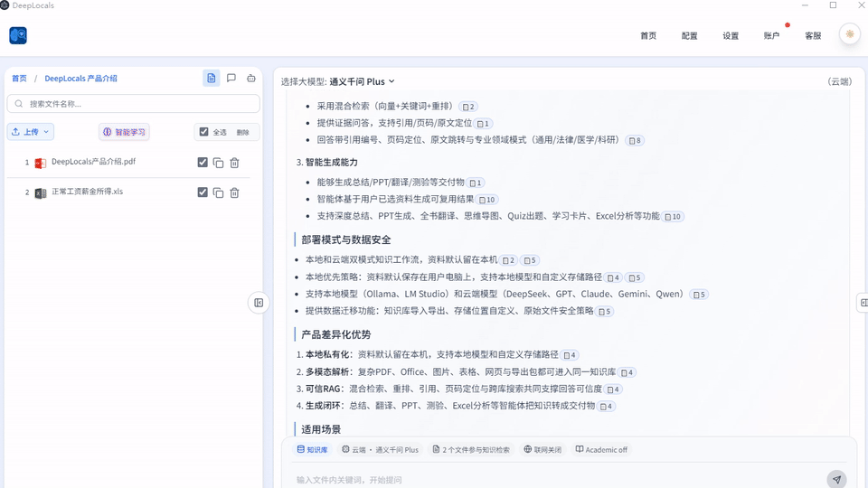This screenshot has width=868, height=488.
Task: Open citation 4 after 可信RAG line
Action: [613, 389]
